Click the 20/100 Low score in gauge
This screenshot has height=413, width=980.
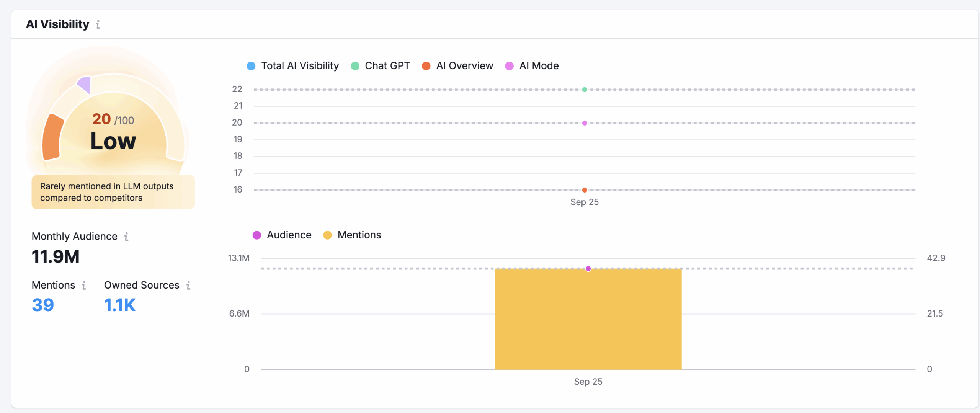tap(113, 132)
